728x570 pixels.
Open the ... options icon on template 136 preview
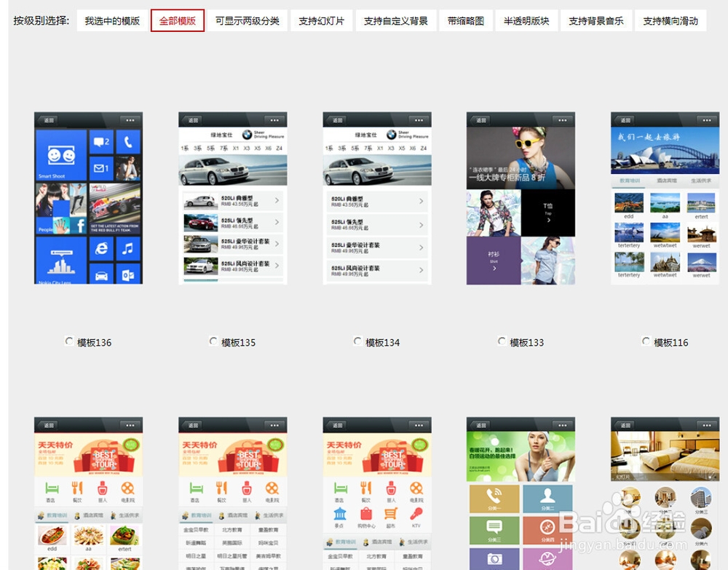130,119
